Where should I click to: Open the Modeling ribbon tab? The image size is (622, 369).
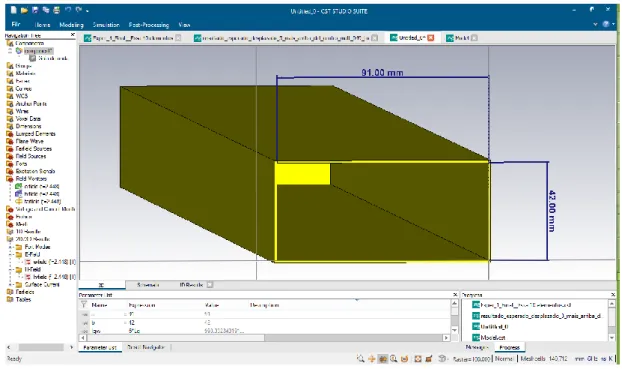point(71,25)
